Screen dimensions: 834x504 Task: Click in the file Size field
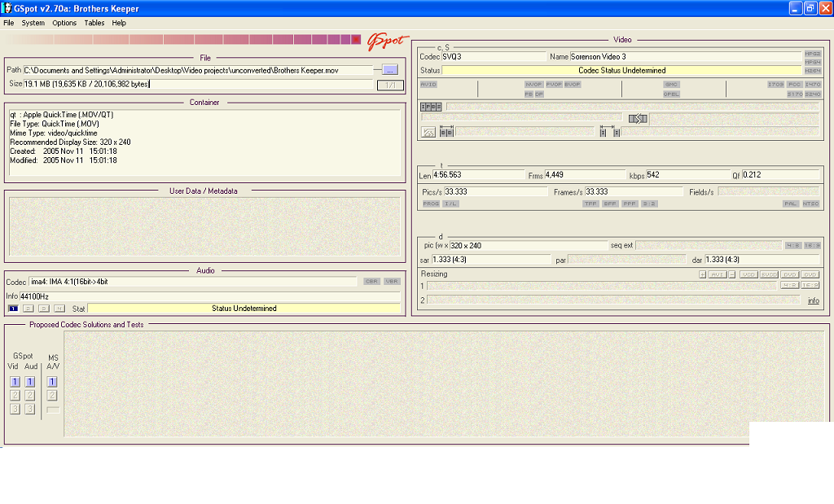point(198,84)
